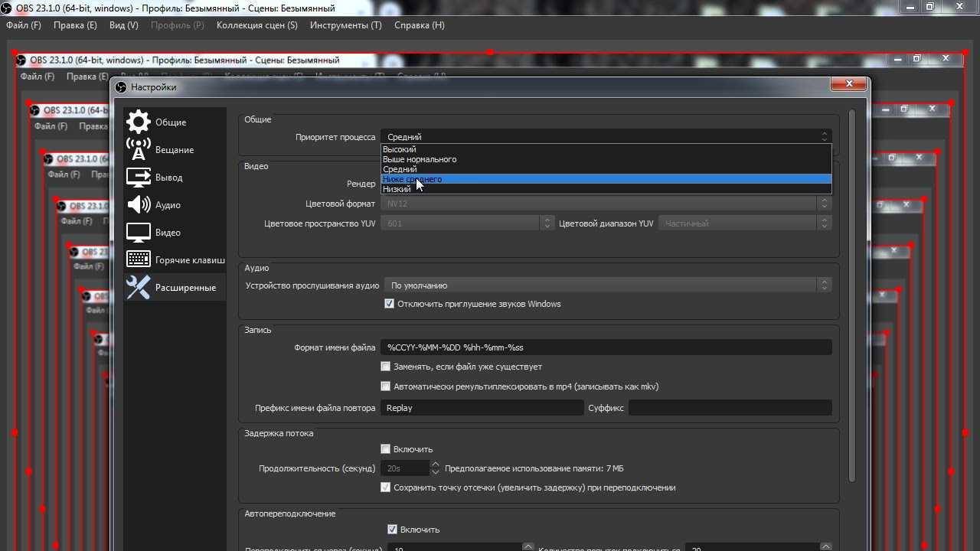Image resolution: width=980 pixels, height=551 pixels.
Task: Enable Заменять, если файл уже существует
Action: [386, 367]
